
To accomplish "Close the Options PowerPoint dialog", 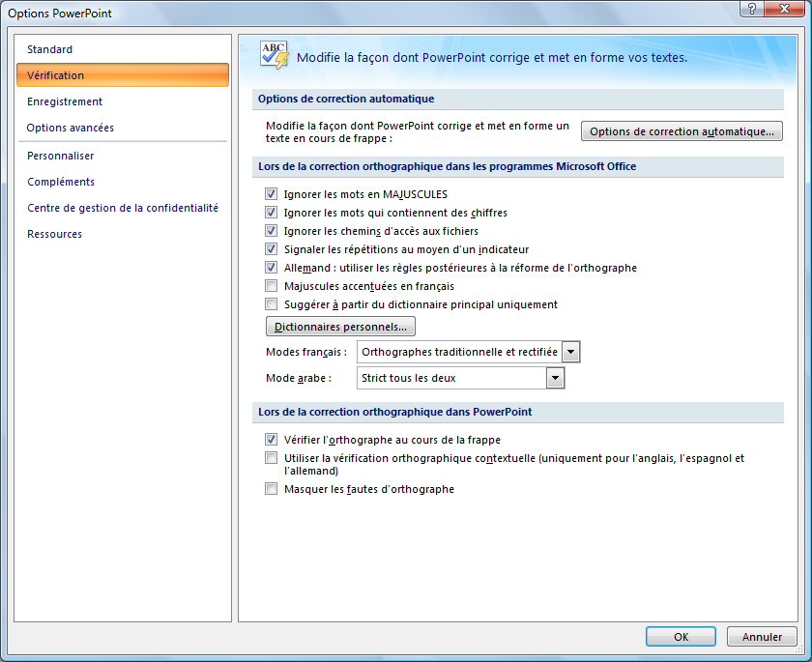I will coord(784,9).
